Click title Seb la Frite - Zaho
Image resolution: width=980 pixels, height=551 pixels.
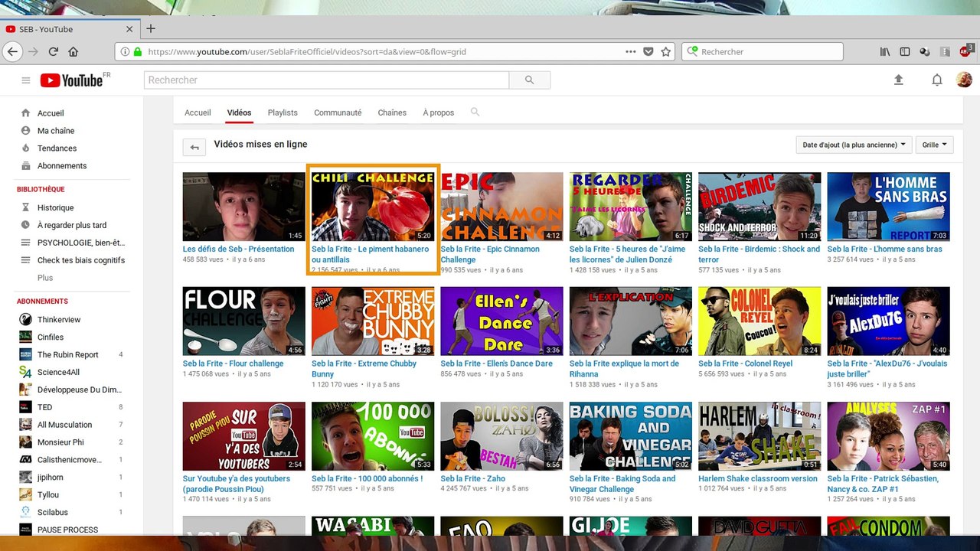pos(473,479)
